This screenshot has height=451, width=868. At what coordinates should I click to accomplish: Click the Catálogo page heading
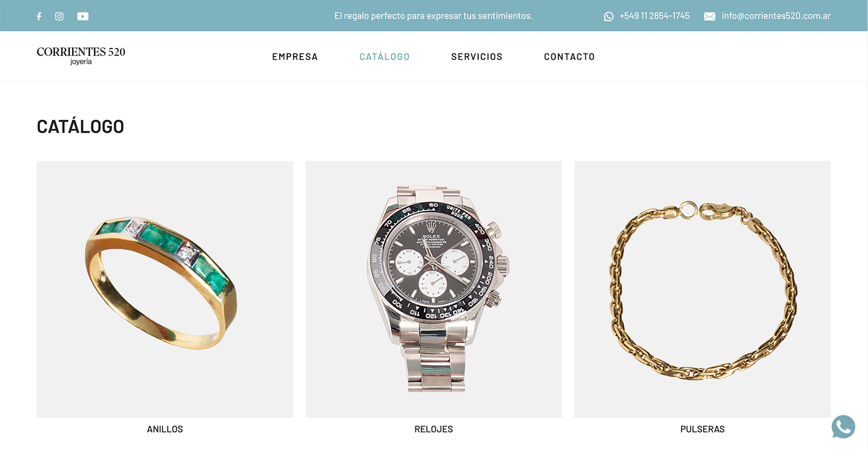pyautogui.click(x=80, y=126)
